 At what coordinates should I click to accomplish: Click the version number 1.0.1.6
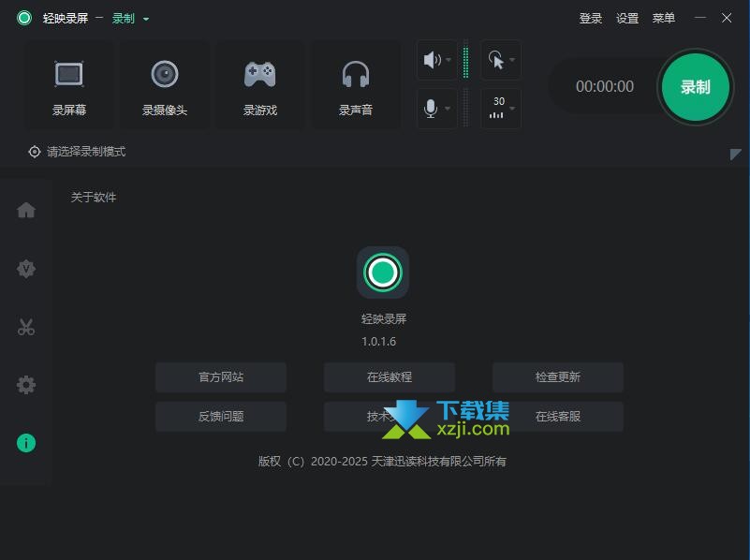tap(379, 342)
